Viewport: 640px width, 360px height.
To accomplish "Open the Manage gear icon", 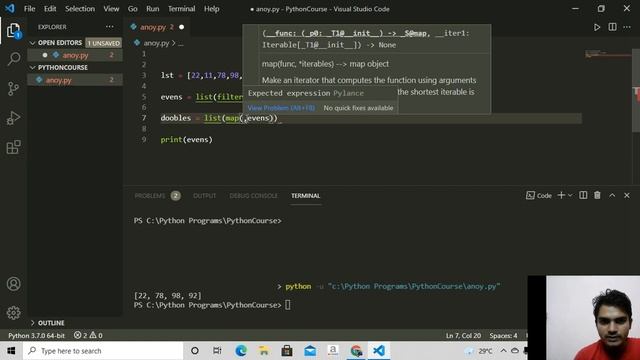I will click(13, 313).
